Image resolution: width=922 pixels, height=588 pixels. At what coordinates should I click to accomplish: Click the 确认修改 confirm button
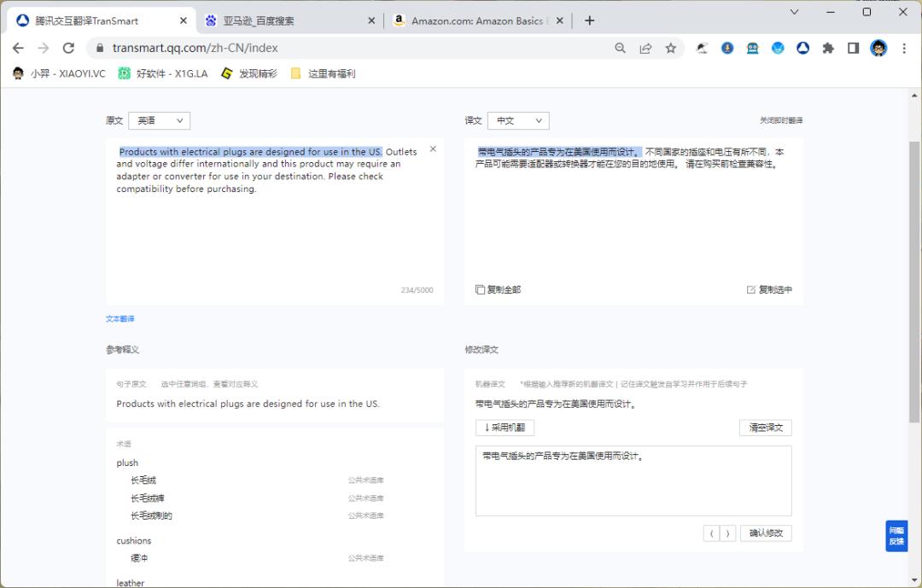click(x=766, y=533)
